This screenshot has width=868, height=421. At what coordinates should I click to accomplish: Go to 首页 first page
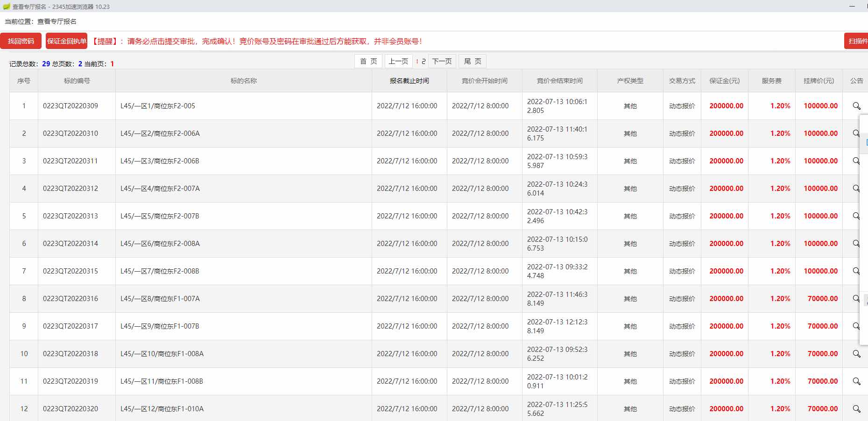tap(368, 61)
